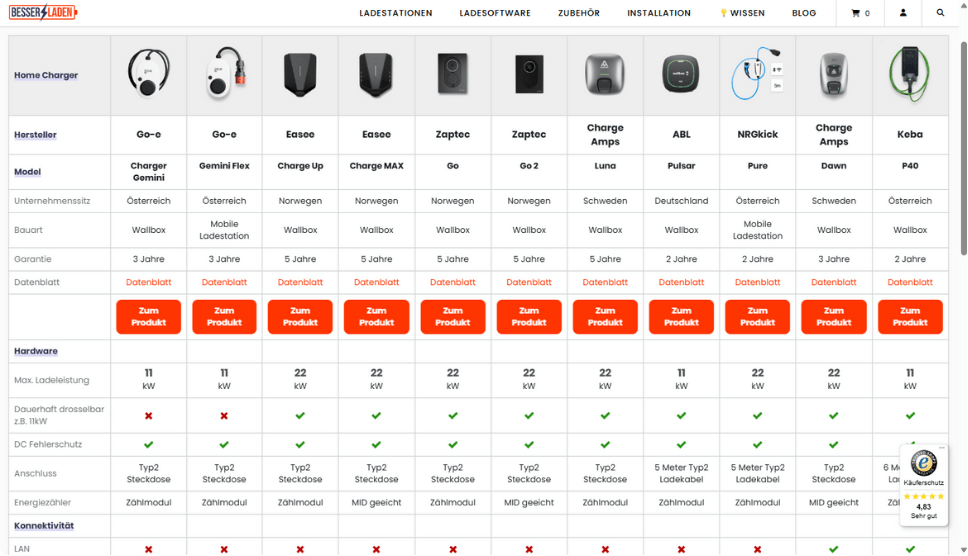Select the 'Max. Ladeleistung' row label
The image size is (968, 556).
(51, 380)
